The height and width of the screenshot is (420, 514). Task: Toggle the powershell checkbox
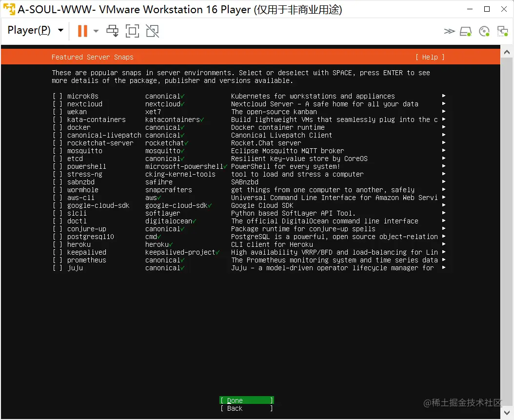58,166
